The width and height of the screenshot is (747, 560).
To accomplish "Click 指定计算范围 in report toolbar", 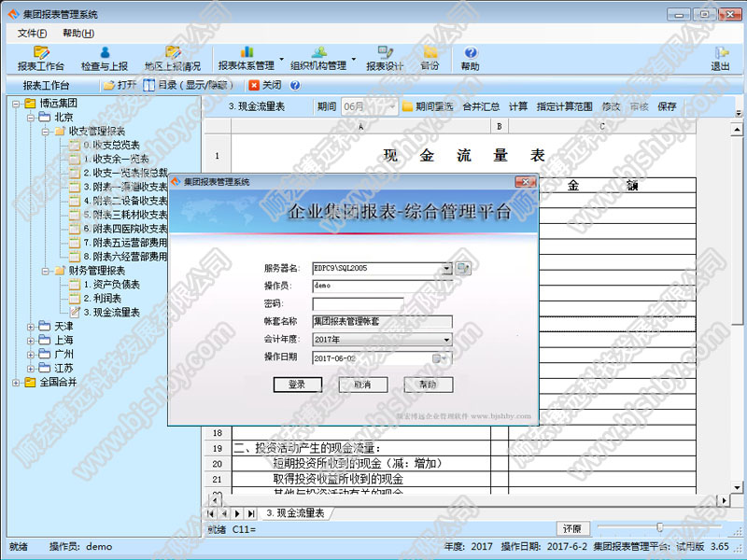I will [x=565, y=106].
